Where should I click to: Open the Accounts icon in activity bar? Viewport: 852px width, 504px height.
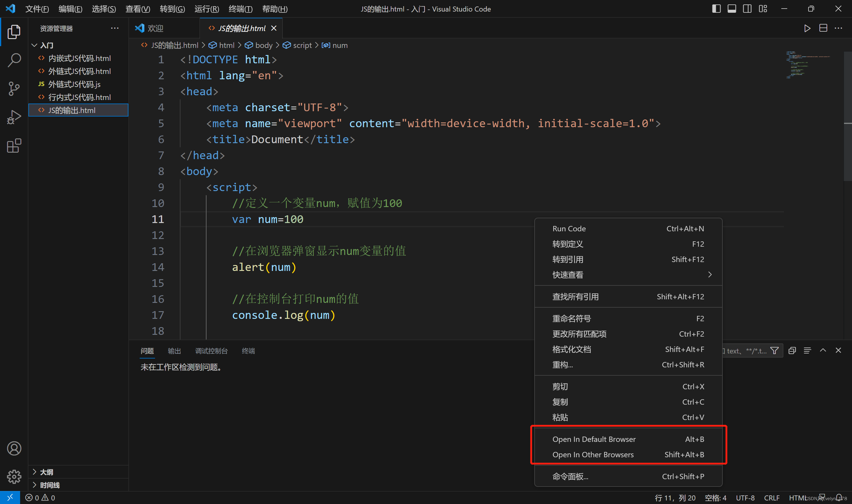coord(14,449)
